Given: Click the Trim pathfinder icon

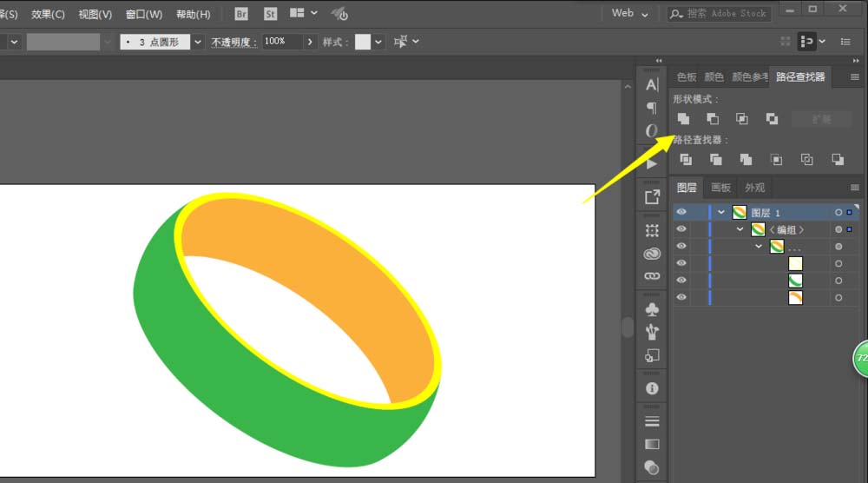Looking at the screenshot, I should (x=716, y=160).
